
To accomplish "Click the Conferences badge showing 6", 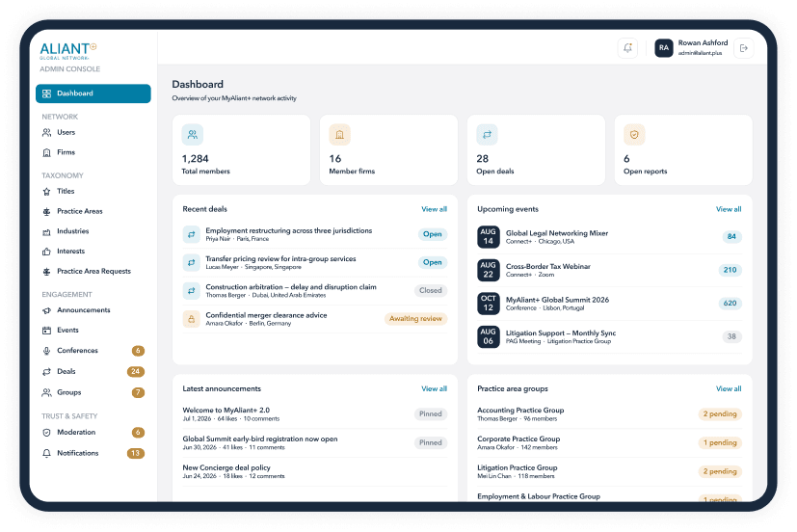I will pos(138,351).
